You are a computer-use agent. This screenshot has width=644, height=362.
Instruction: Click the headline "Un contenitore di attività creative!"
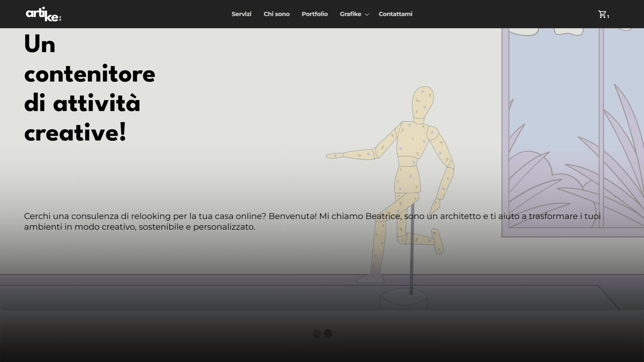click(x=89, y=89)
